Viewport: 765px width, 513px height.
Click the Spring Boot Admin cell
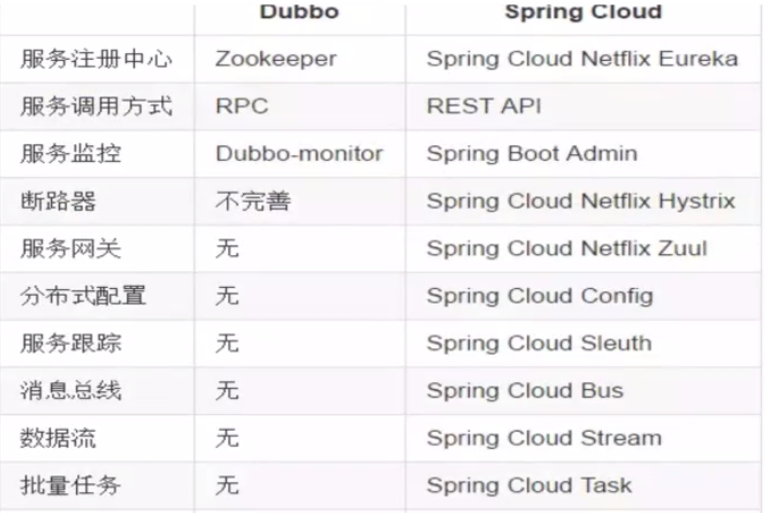click(531, 154)
